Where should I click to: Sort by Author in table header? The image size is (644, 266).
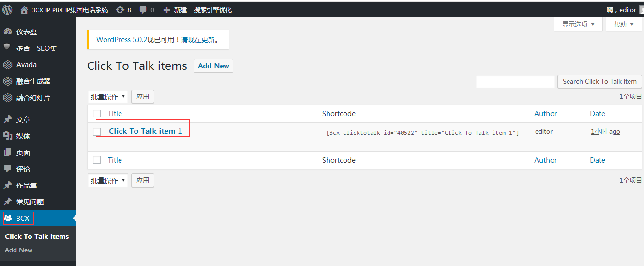[x=545, y=113]
